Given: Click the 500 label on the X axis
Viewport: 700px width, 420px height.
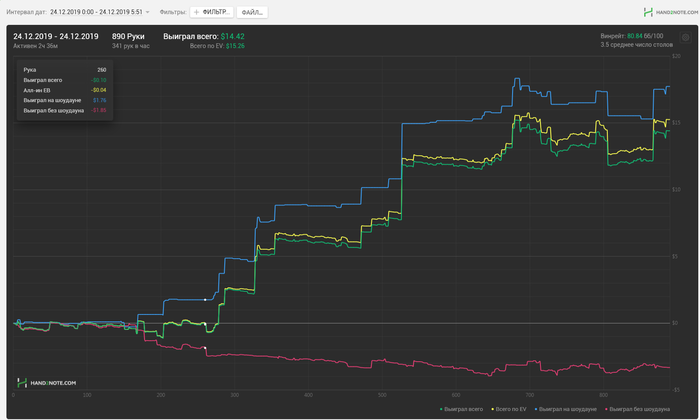Looking at the screenshot, I should coord(382,395).
